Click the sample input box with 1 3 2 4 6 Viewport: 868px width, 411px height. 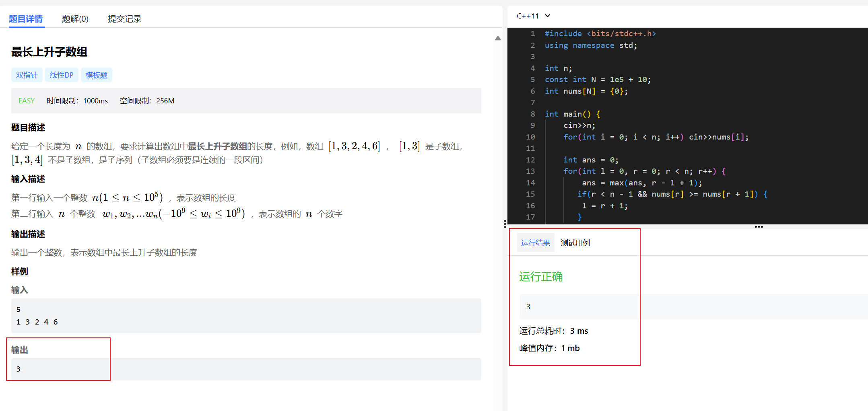(x=245, y=316)
